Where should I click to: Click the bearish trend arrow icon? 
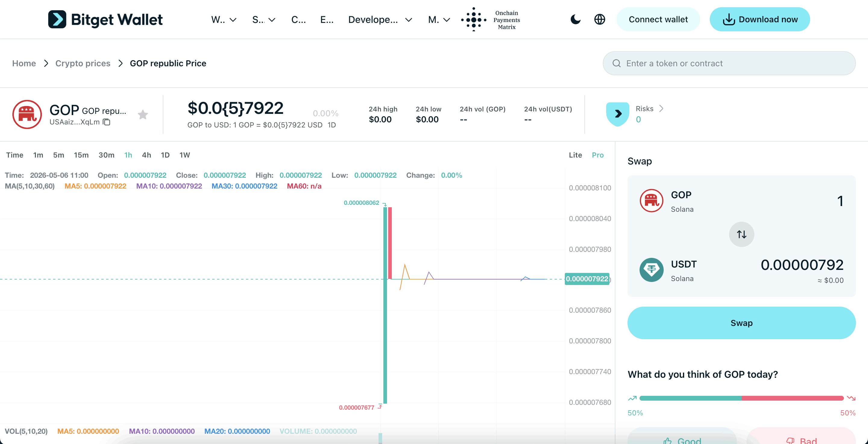tap(851, 398)
